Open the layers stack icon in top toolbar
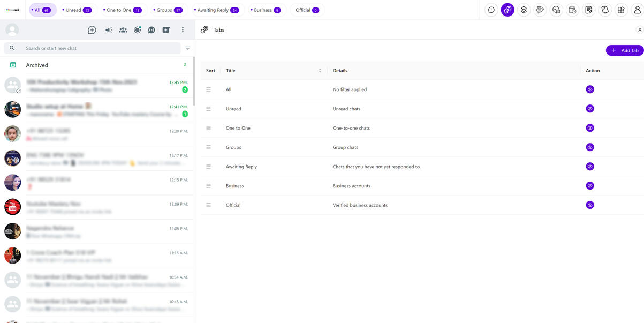 point(524,10)
